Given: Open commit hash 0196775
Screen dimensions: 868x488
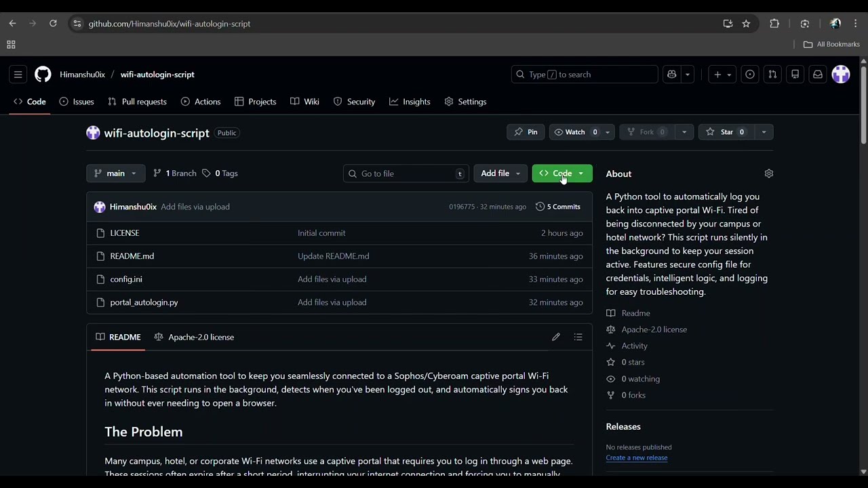Looking at the screenshot, I should 462,207.
